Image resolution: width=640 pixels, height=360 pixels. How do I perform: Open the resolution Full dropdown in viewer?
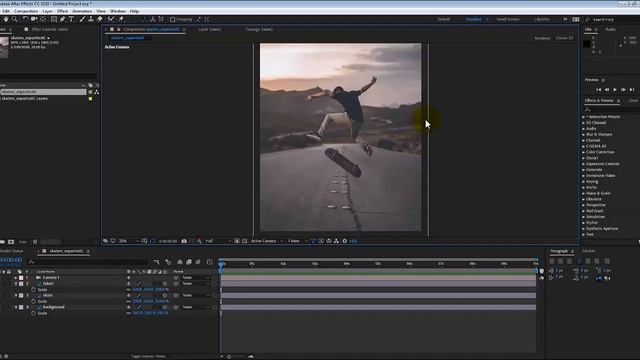click(218, 241)
